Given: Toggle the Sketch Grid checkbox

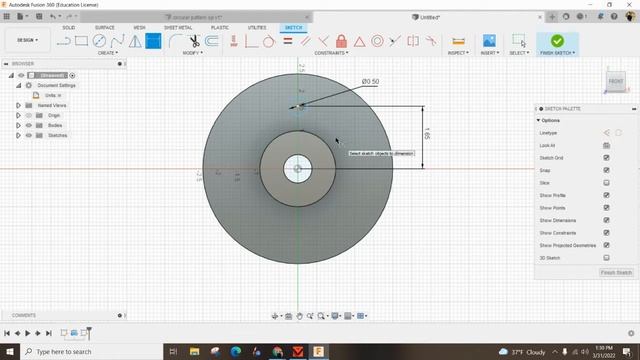Looking at the screenshot, I should click(607, 158).
